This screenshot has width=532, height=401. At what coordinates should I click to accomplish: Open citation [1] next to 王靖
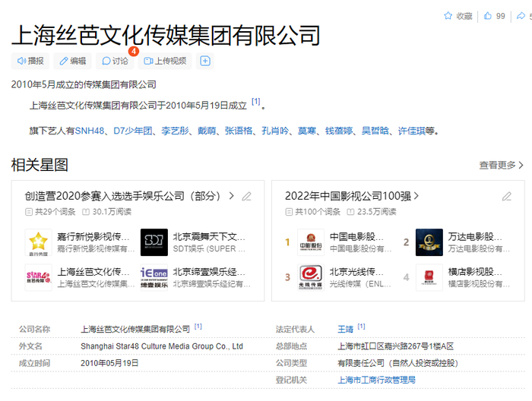pyautogui.click(x=361, y=327)
